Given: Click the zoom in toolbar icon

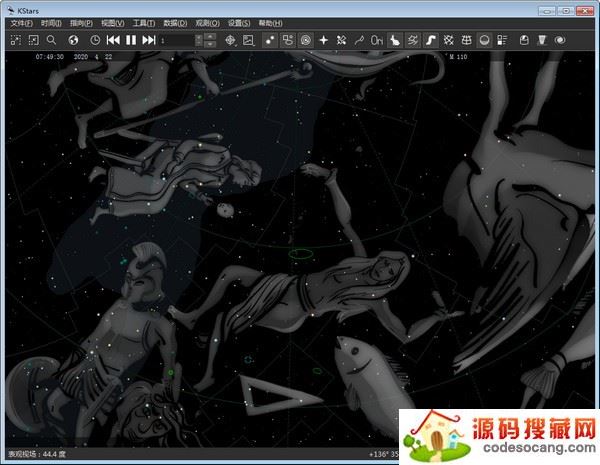Looking at the screenshot, I should (x=16, y=40).
